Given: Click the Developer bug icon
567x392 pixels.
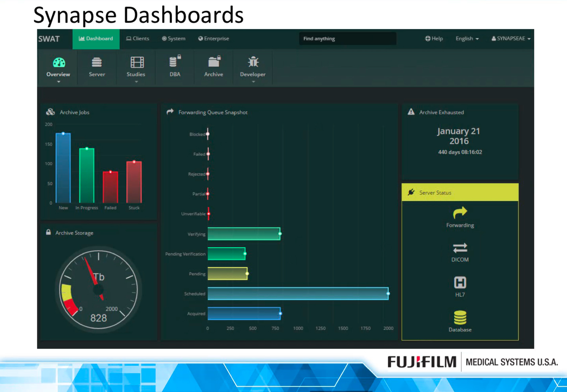Looking at the screenshot, I should point(253,62).
